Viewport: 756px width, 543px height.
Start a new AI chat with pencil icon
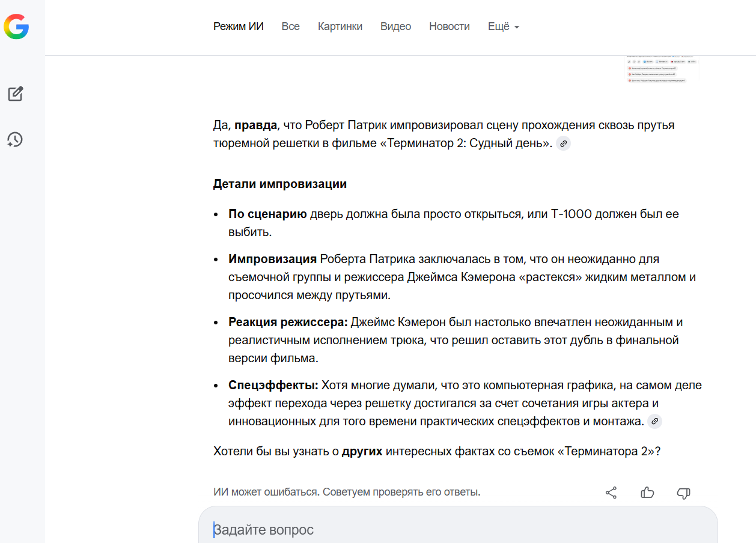click(15, 94)
